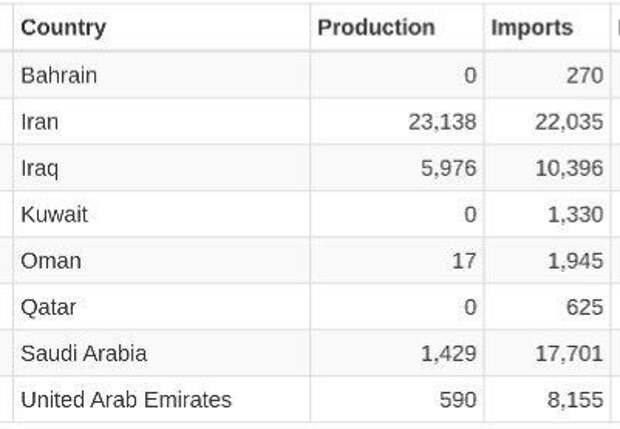Select Kuwait's imports value 1,330
The height and width of the screenshot is (429, 620).
575,214
